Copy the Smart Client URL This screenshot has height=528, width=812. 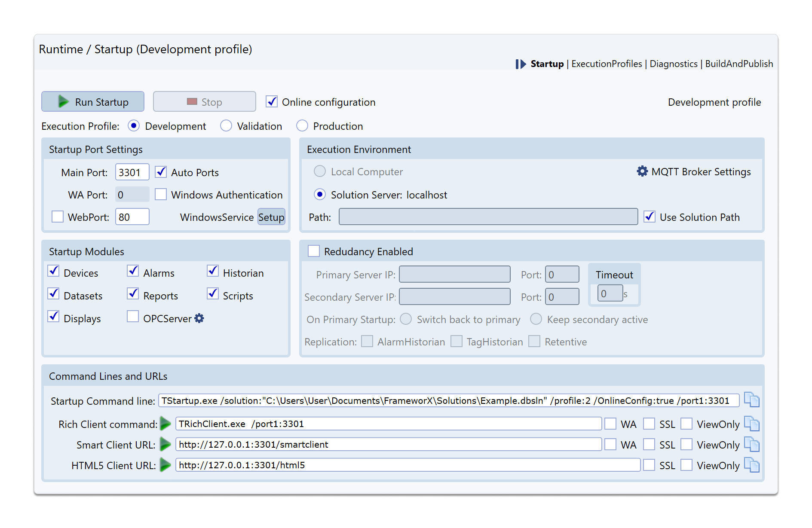point(751,444)
